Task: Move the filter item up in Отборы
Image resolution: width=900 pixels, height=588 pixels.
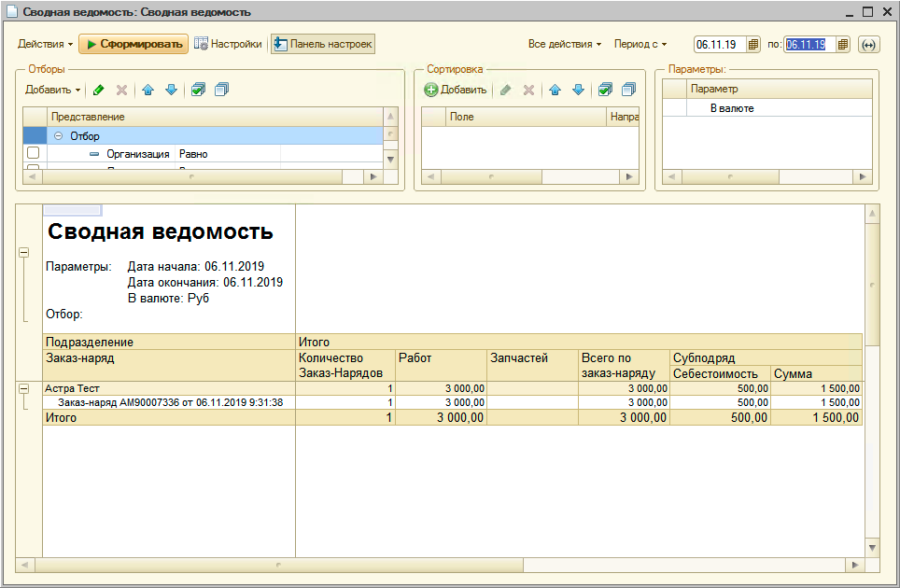Action: 148,90
